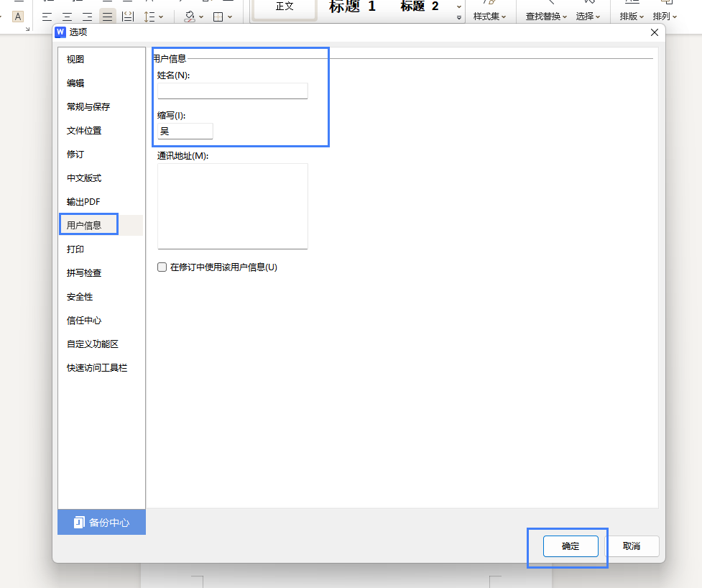Open the 安全性 options category
Viewport: 702px width, 588px height.
tap(80, 297)
